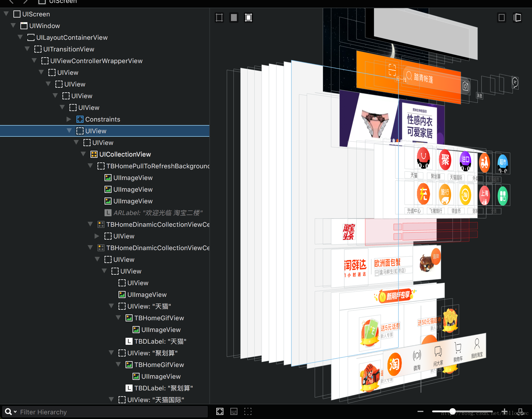Image resolution: width=532 pixels, height=419 pixels.
Task: Click the TBHomePullToRefreshBackground row icon
Action: [x=101, y=166]
